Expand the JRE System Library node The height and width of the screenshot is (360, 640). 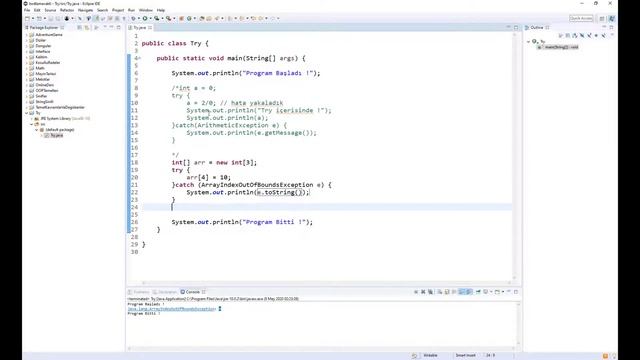(32, 118)
